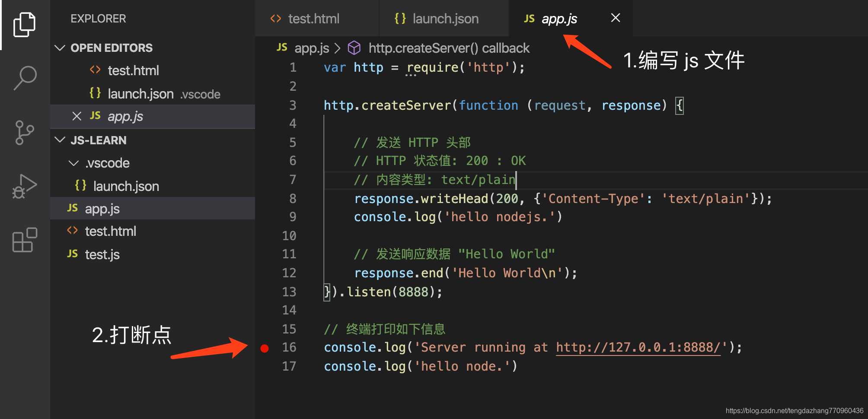Viewport: 868px width, 419px height.
Task: Click line number 13 in gutter
Action: pos(289,292)
